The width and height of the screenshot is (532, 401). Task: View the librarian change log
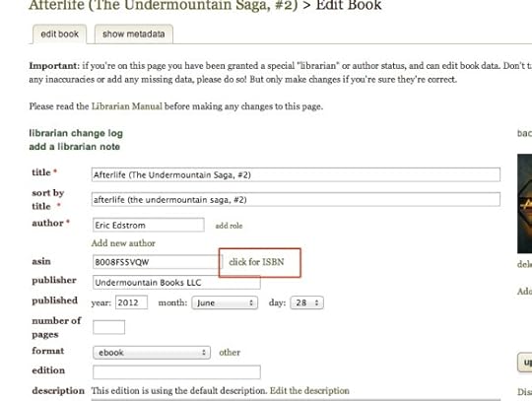(76, 133)
